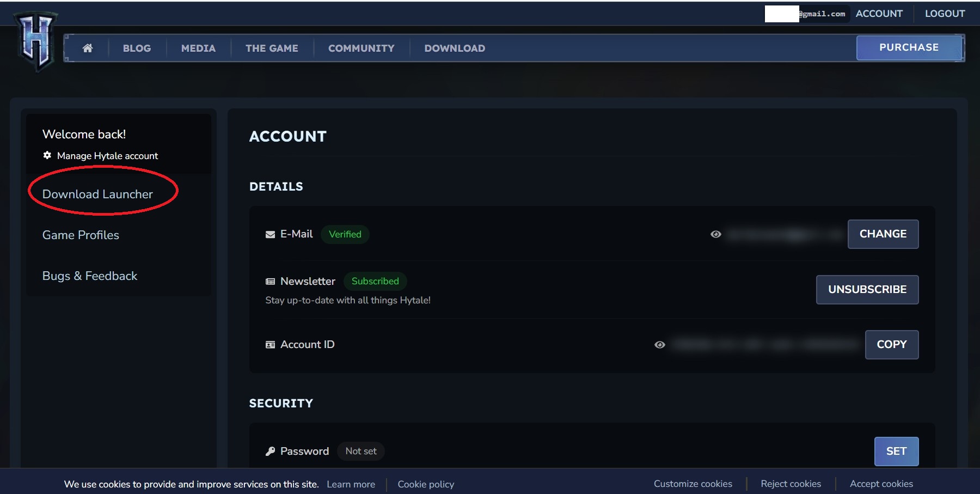Go to home via house icon
Screen dimensions: 980x494
[88, 48]
